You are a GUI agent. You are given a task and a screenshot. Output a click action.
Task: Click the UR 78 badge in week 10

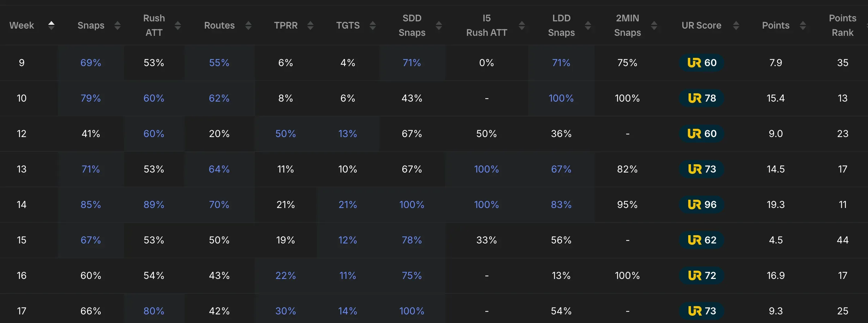click(x=702, y=98)
